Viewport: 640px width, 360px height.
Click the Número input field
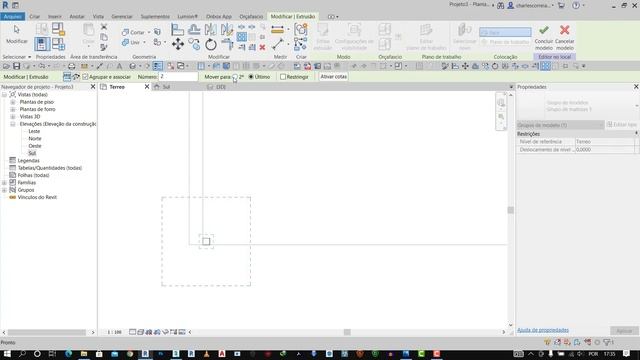click(178, 77)
